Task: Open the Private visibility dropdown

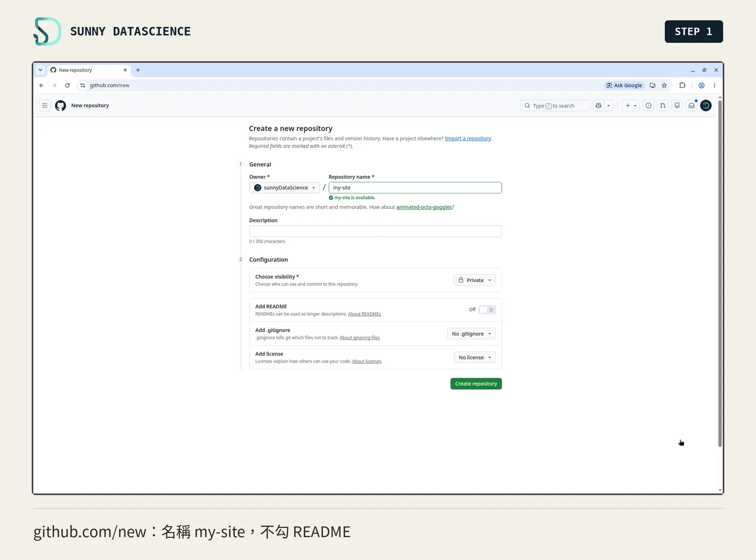Action: (x=474, y=280)
